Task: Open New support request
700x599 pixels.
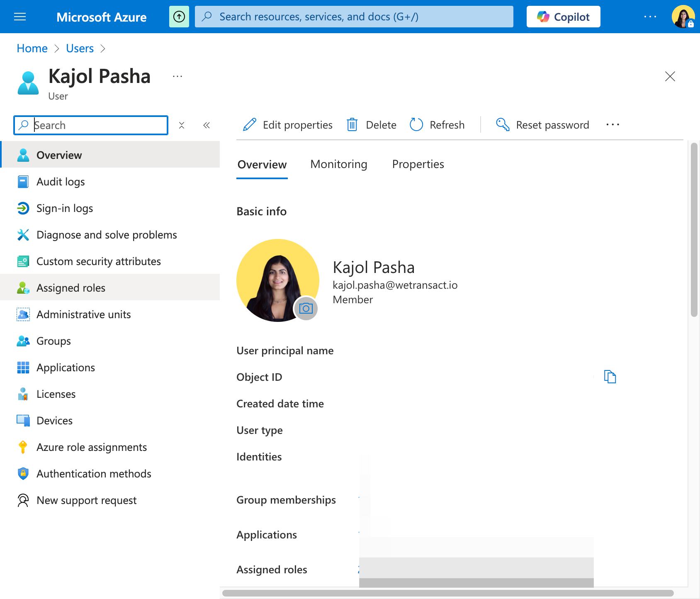Action: [x=110, y=500]
